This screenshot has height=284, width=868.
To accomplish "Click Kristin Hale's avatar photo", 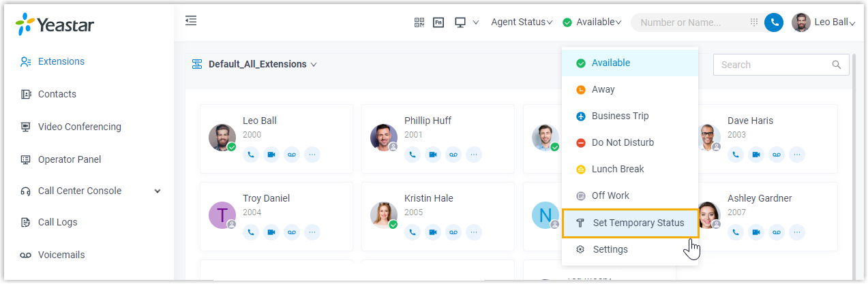I will [x=384, y=215].
